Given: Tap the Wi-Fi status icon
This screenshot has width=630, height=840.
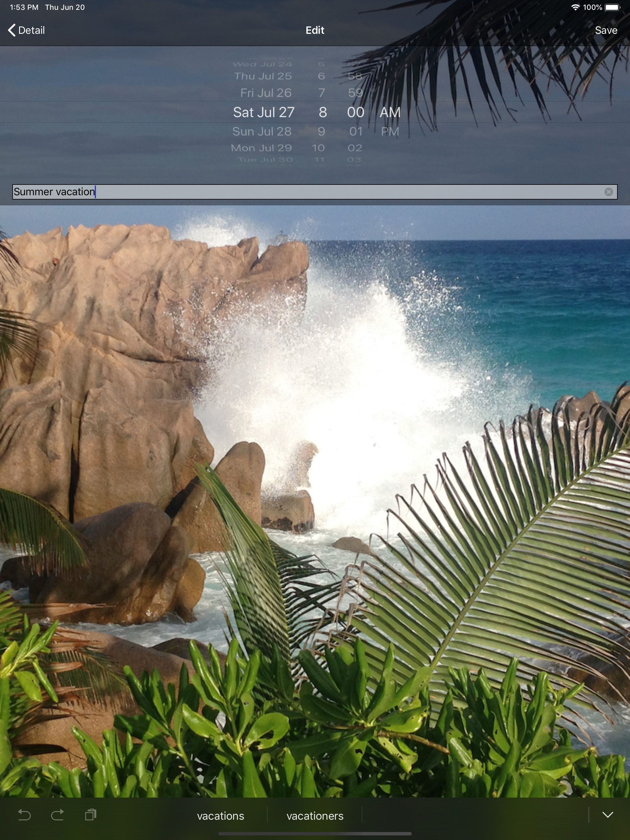Looking at the screenshot, I should (575, 7).
